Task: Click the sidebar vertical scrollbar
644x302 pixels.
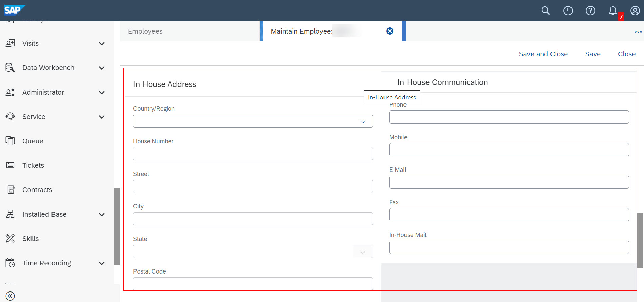Action: [117, 226]
